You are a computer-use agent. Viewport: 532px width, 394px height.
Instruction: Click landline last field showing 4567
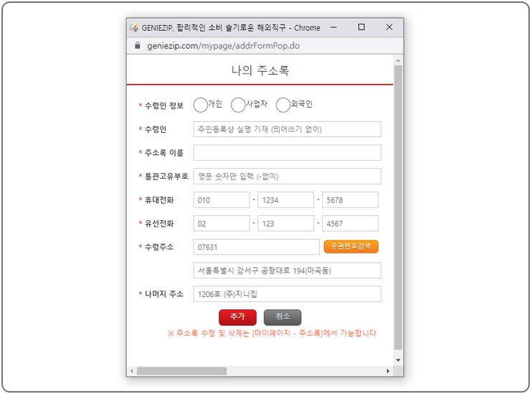click(350, 224)
